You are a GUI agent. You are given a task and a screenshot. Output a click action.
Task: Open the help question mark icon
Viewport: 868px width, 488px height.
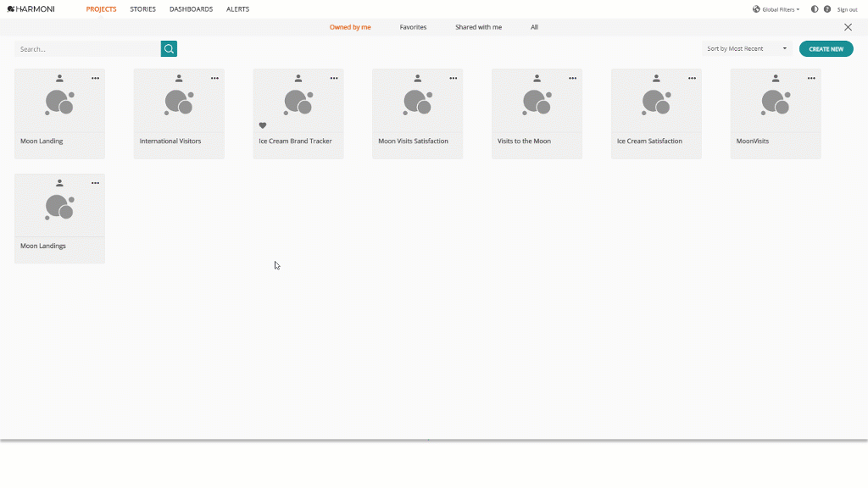(x=827, y=9)
